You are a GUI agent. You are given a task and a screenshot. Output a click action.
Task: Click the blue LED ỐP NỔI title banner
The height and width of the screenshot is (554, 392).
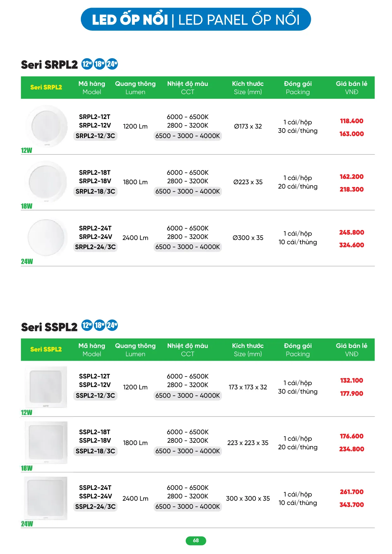click(x=196, y=20)
